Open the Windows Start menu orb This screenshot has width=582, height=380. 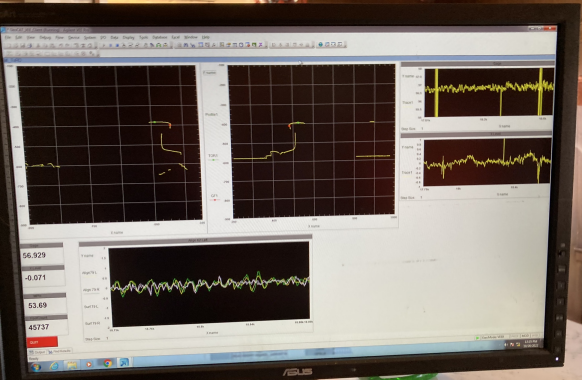(36, 367)
